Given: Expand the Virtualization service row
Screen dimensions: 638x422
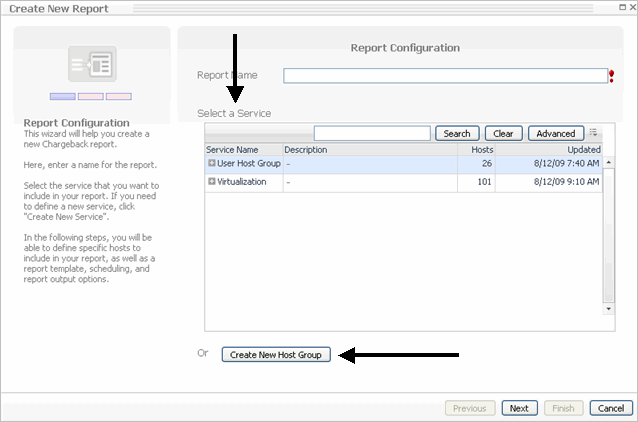Looking at the screenshot, I should click(x=212, y=182).
